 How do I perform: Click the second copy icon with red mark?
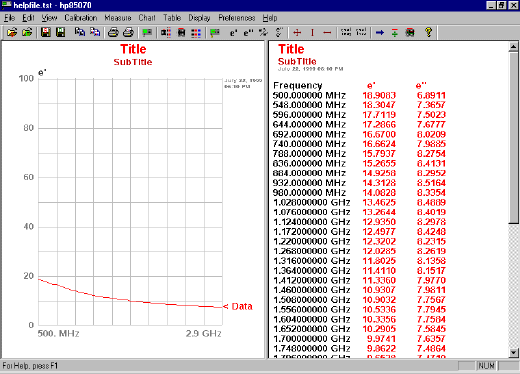pos(95,32)
